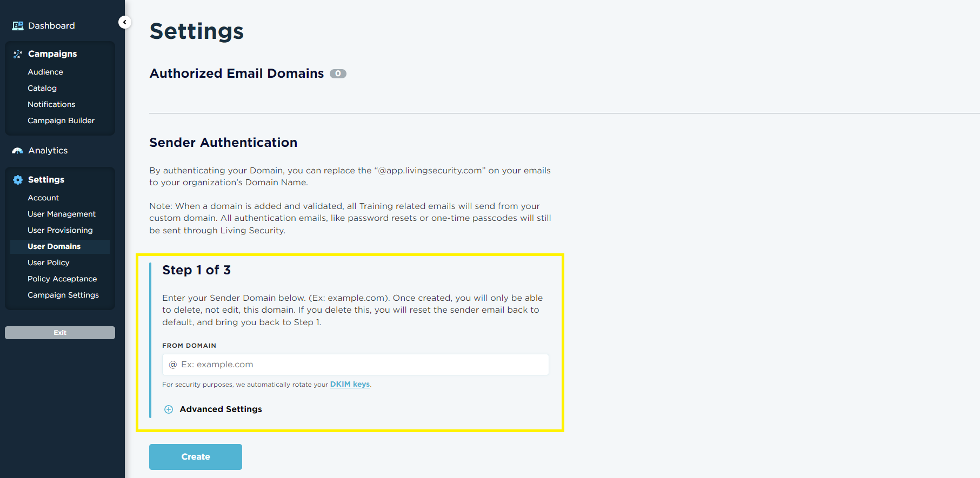
Task: Open the Catalog page
Action: 42,88
